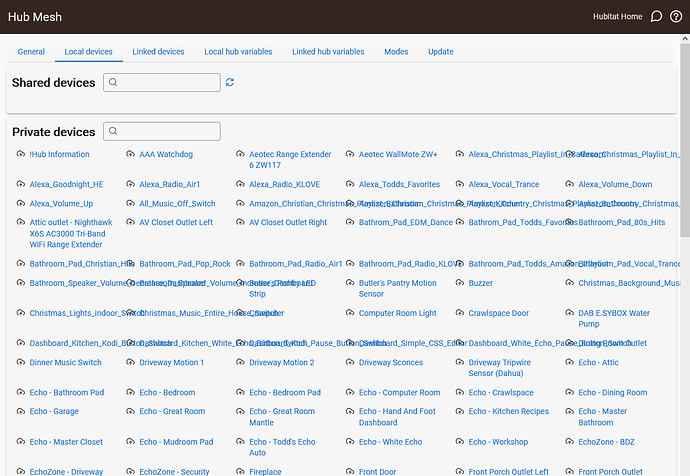
Task: Open the help question mark icon
Action: (x=676, y=17)
